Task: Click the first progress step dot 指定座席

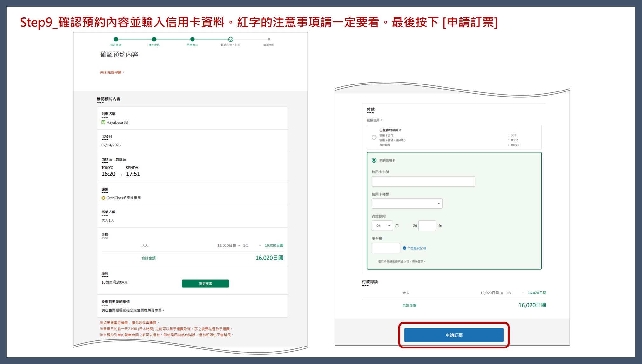Action: coord(116,39)
